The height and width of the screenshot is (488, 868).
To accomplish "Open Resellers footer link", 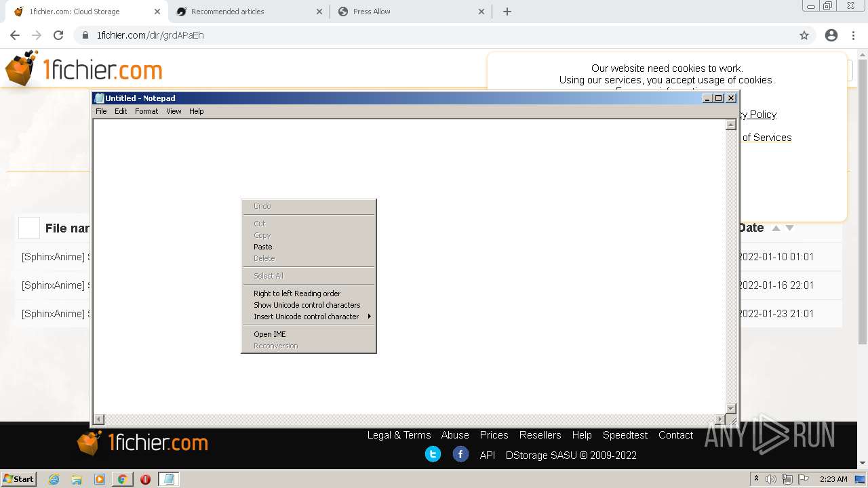I will click(540, 435).
